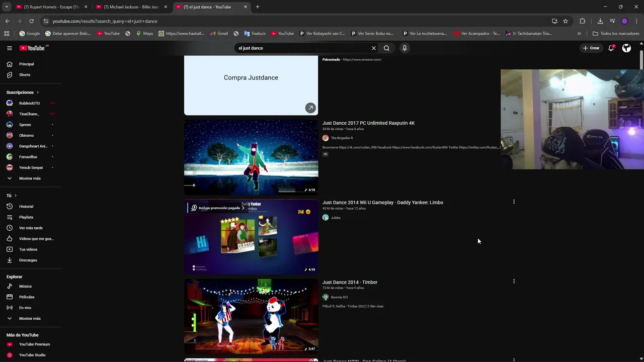The image size is (644, 362).
Task: Open YouTube notifications bell
Action: coord(611,48)
